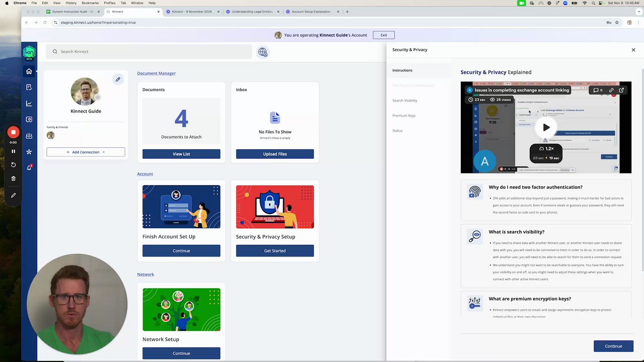644x362 pixels.
Task: Click the Chrome address bar URL
Action: [98, 23]
